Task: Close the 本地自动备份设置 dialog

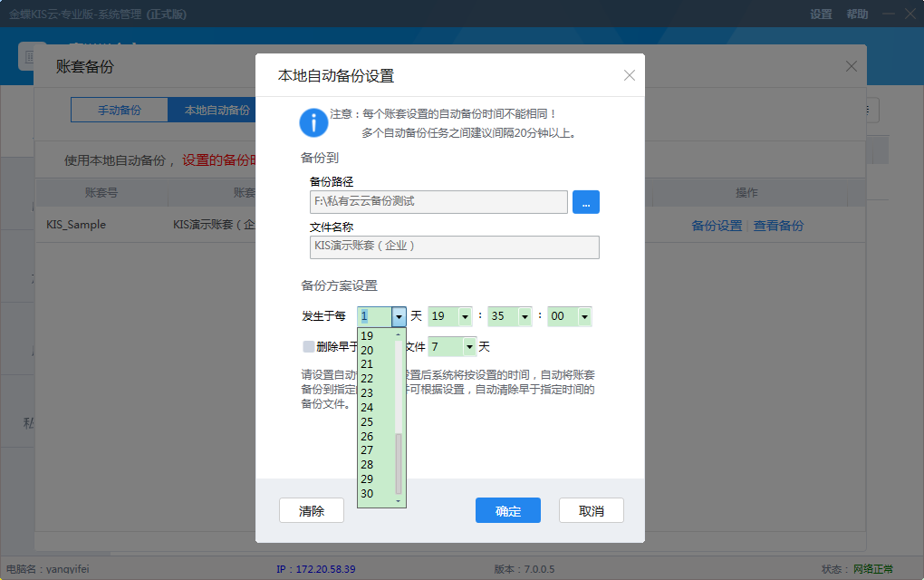Action: coord(629,75)
